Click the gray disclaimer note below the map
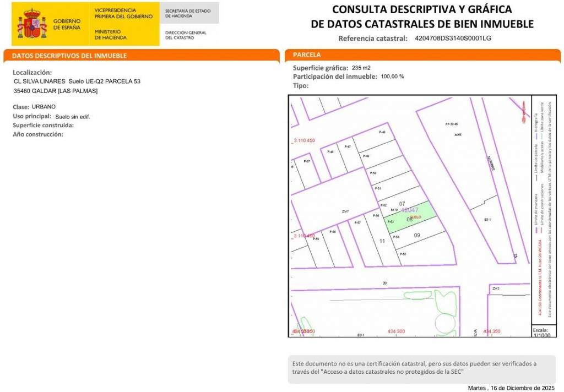This screenshot has width=564, height=392. (x=422, y=368)
